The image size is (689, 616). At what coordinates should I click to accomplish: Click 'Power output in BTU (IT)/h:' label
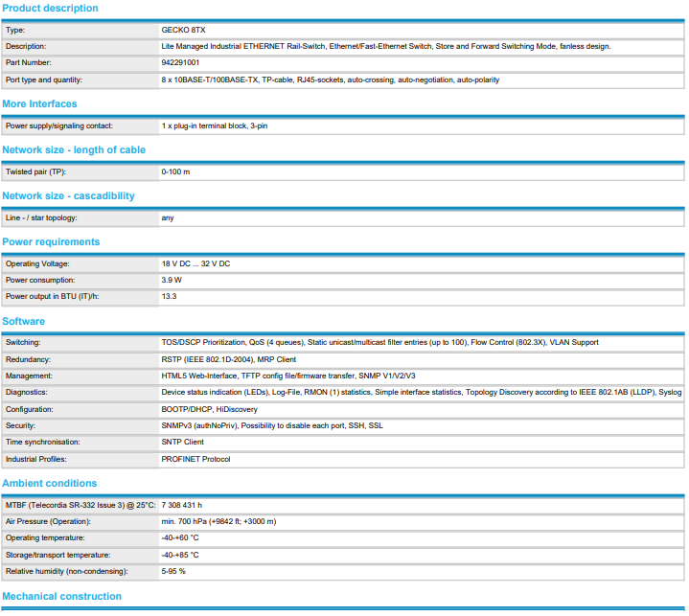click(x=53, y=297)
